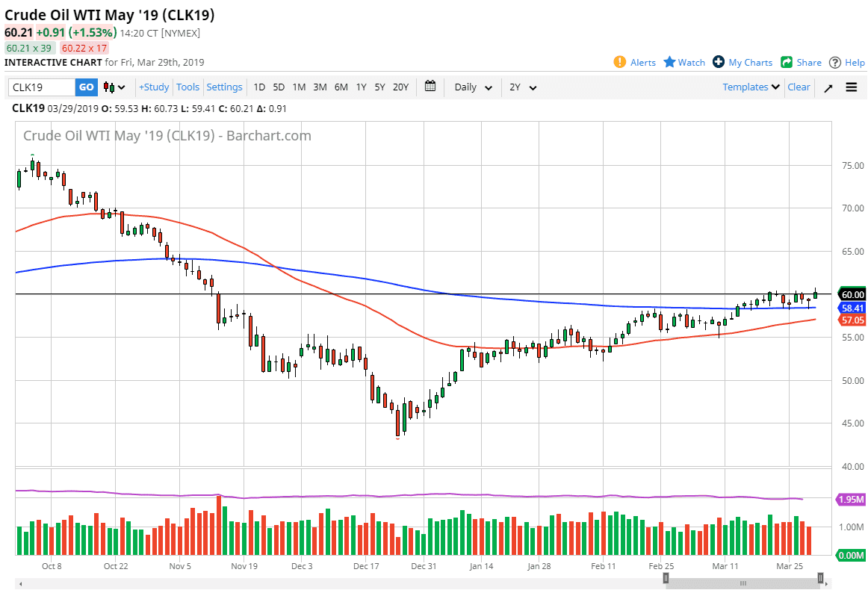Clear the chart with the Clear link
Image resolution: width=868 pixels, height=596 pixels.
(x=799, y=87)
